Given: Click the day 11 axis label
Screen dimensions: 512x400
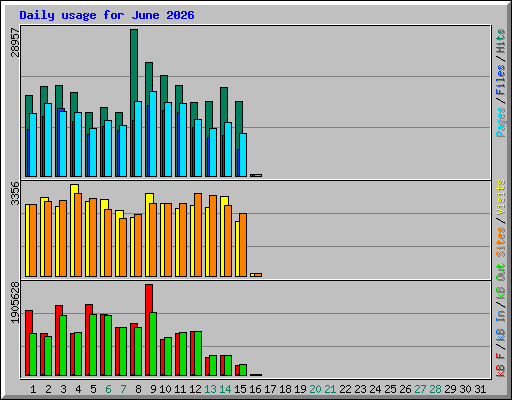Looking at the screenshot, I should pyautogui.click(x=180, y=389).
